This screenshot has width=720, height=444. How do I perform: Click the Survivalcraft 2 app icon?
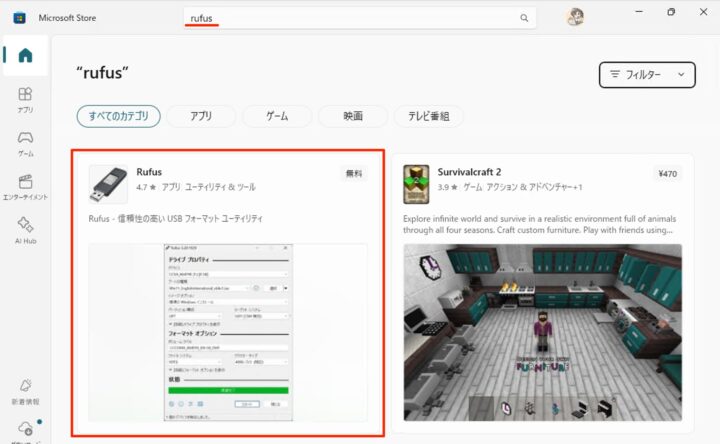point(416,184)
